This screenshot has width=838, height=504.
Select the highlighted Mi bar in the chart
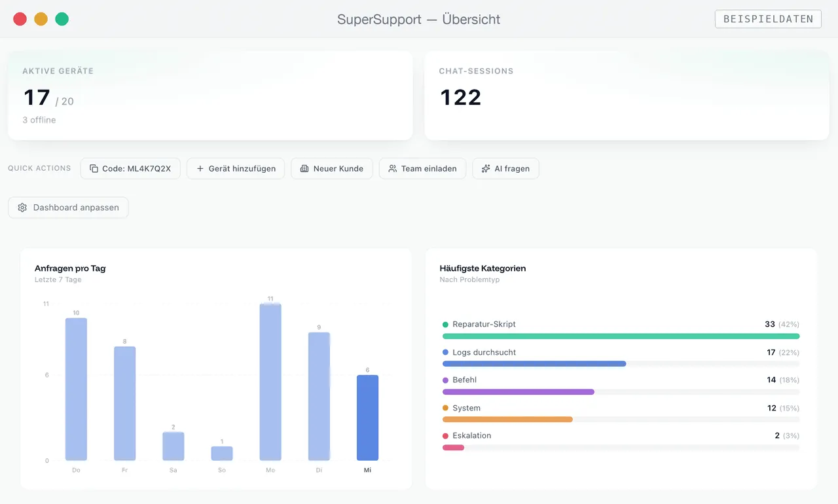[367, 418]
